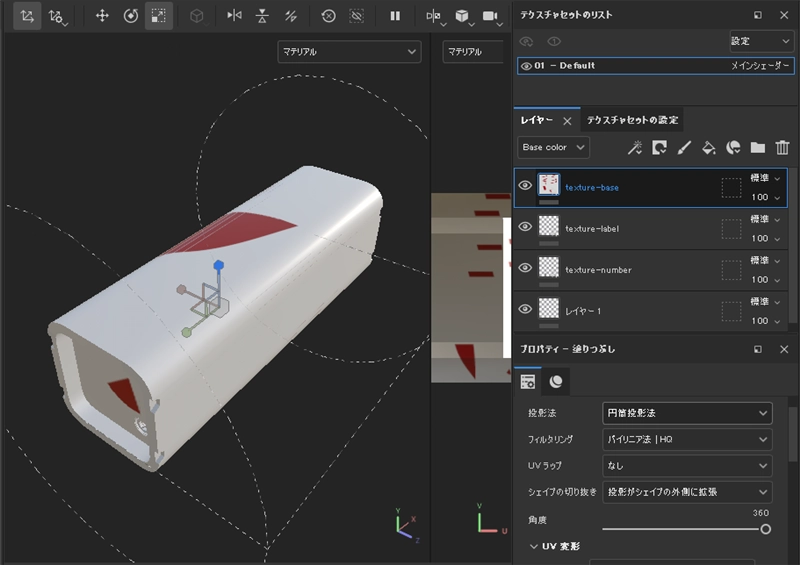The width and height of the screenshot is (800, 565).
Task: Add a new folder to layers
Action: tap(757, 148)
